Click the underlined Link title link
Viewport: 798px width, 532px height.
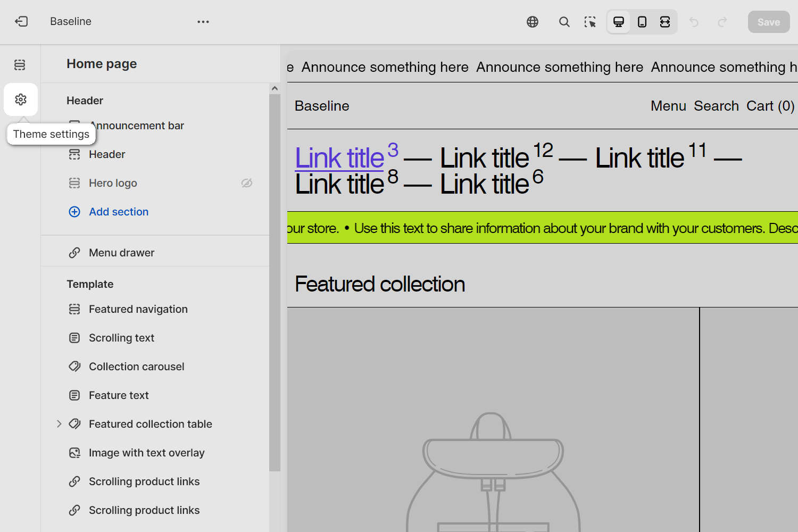[x=339, y=157]
